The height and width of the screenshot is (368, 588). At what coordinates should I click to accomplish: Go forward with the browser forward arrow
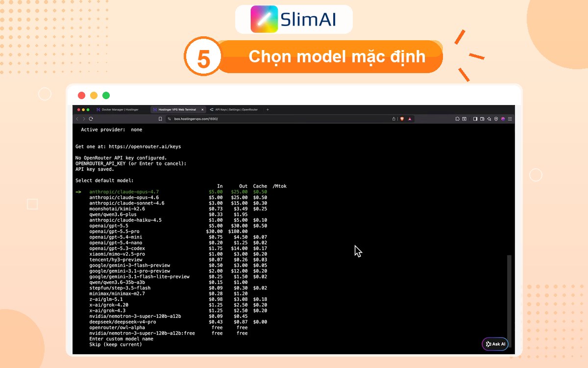84,119
